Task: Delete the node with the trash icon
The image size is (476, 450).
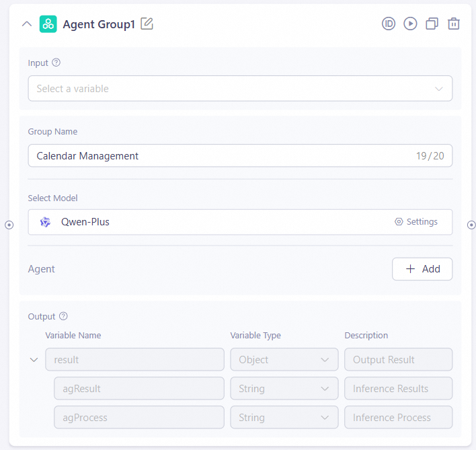Action: tap(454, 24)
